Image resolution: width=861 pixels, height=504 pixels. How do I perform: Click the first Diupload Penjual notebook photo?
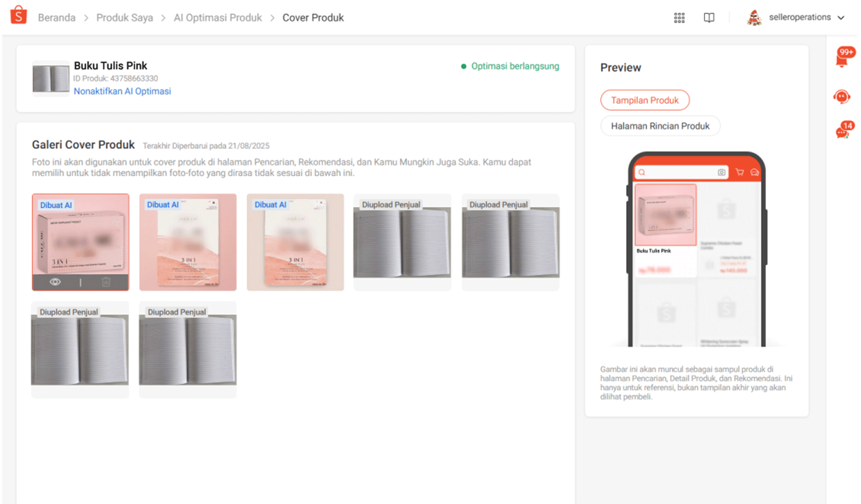(x=402, y=242)
